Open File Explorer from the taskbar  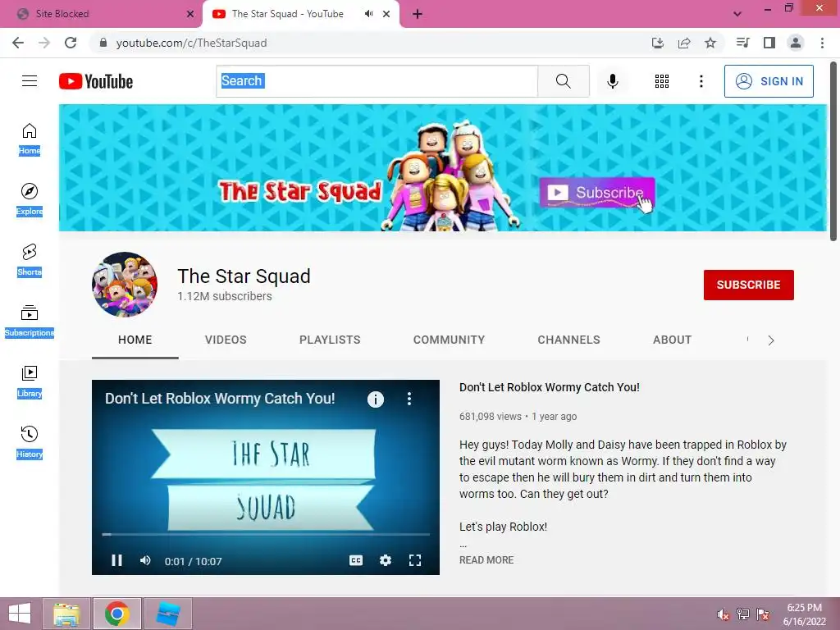(66, 614)
